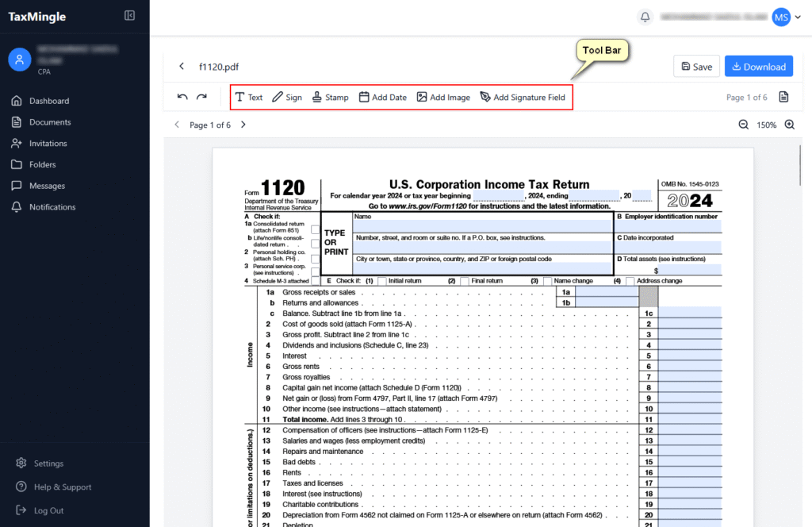Check the Initial return checkbox
Screen dimensions: 812x527
coord(382,281)
